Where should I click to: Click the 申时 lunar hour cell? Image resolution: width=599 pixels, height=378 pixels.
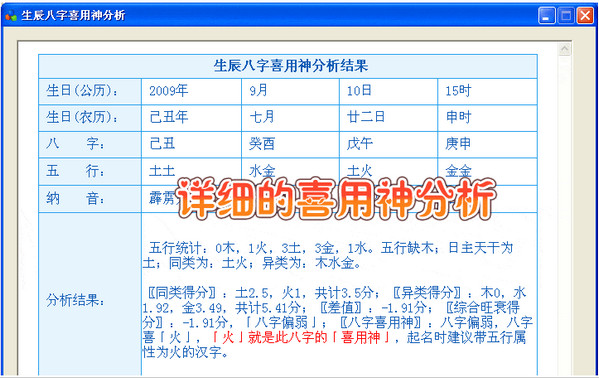487,117
